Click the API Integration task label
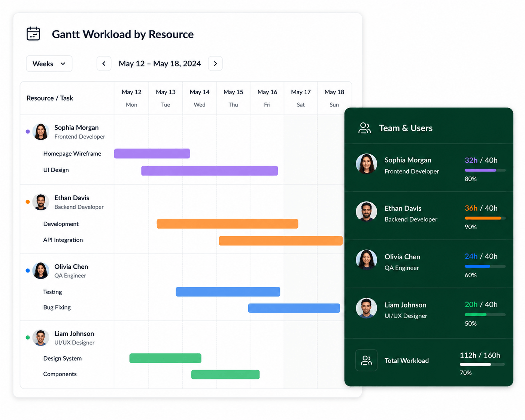 click(x=63, y=240)
